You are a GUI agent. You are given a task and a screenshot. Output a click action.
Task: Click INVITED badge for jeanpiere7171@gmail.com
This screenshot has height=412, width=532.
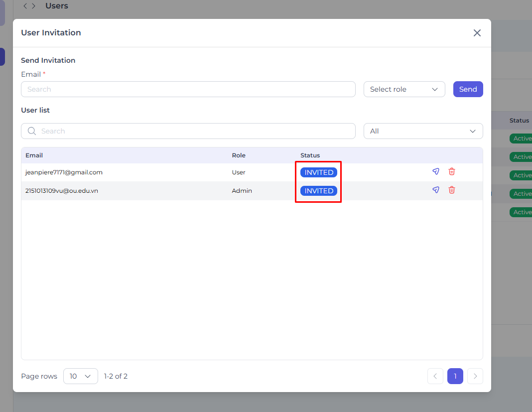319,172
